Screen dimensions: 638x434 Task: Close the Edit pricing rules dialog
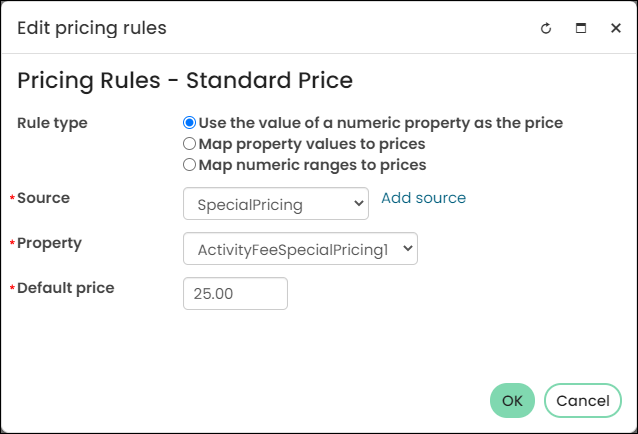point(616,28)
